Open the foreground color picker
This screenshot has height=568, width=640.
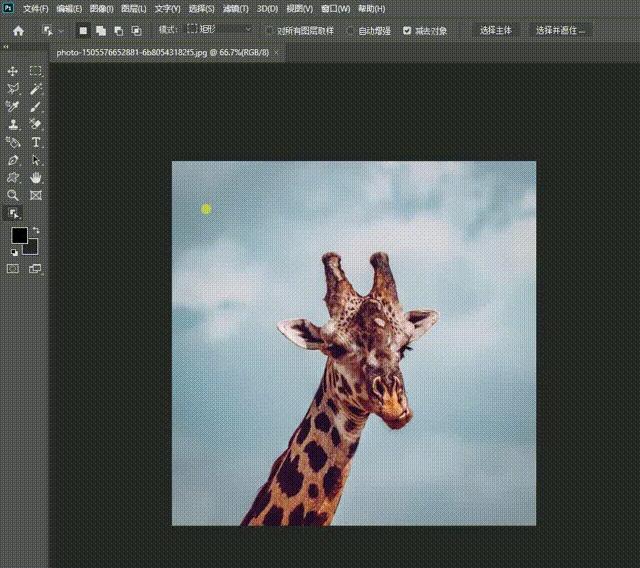(19, 235)
